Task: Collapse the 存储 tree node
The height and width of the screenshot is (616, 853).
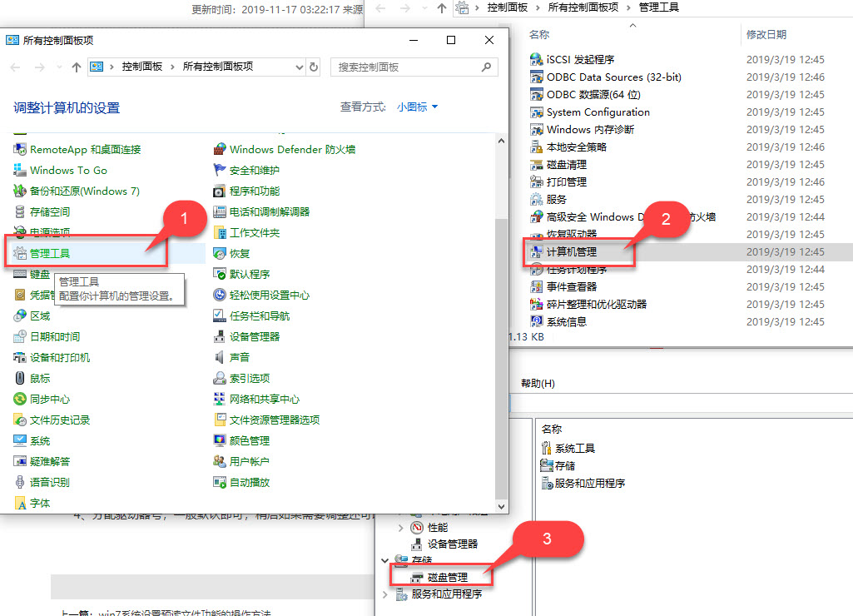Action: click(x=384, y=559)
